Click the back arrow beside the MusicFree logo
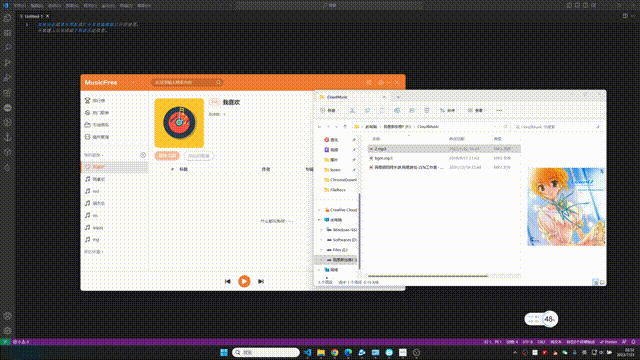Screen dimensions: 640x360 [133, 82]
